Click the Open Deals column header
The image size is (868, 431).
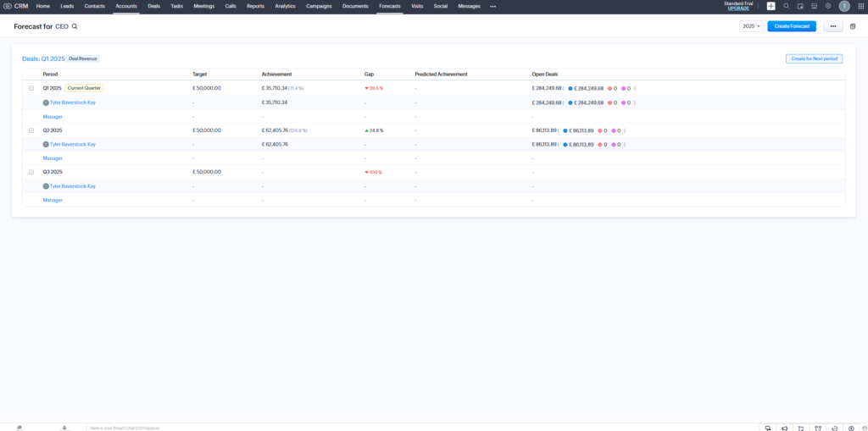[545, 75]
